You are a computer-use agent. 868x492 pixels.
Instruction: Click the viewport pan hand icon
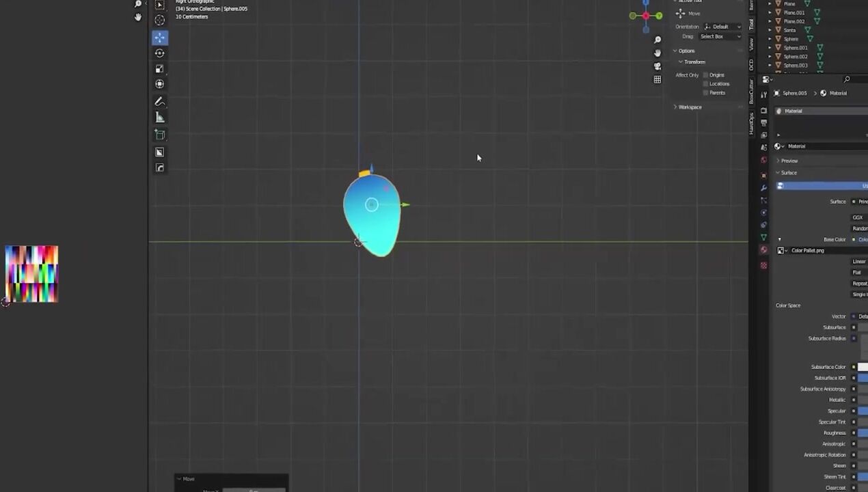657,53
